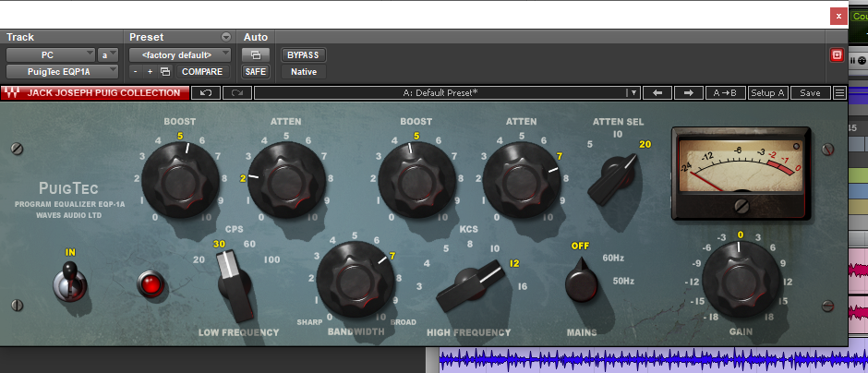Open the factory default preset dropdown
This screenshot has height=373, width=868.
pos(180,54)
